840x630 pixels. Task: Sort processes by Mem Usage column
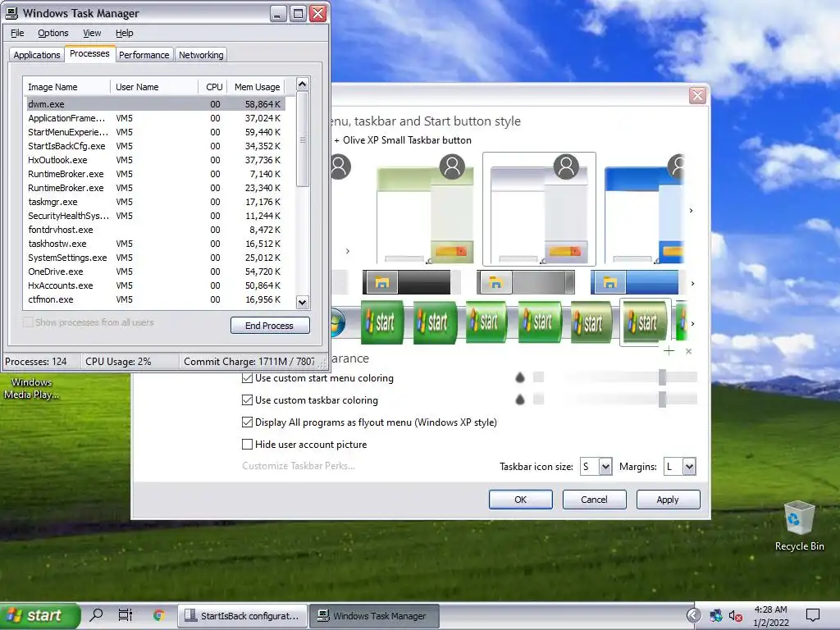257,87
